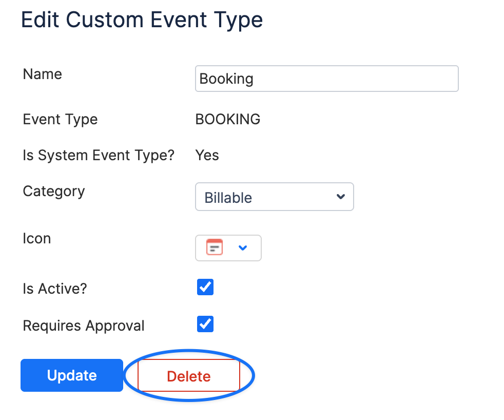This screenshot has height=420, width=504.
Task: Uncheck the Is Active checkbox
Action: [205, 287]
